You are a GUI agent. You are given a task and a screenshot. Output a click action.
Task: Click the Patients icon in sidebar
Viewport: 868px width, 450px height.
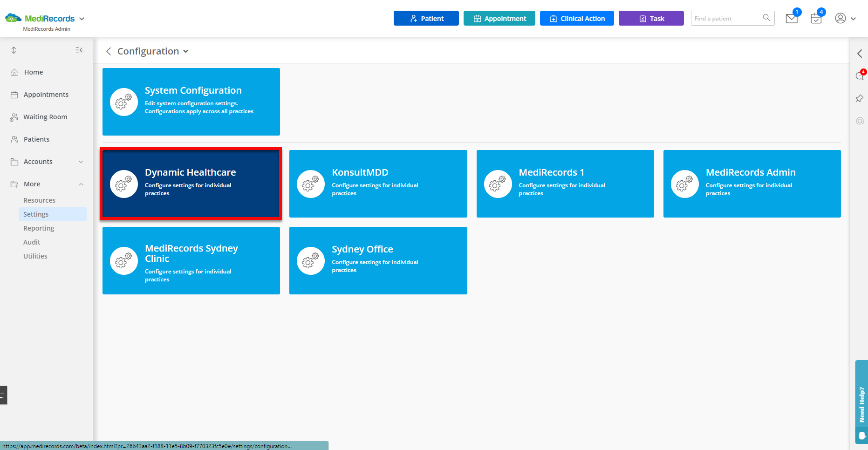pos(14,139)
